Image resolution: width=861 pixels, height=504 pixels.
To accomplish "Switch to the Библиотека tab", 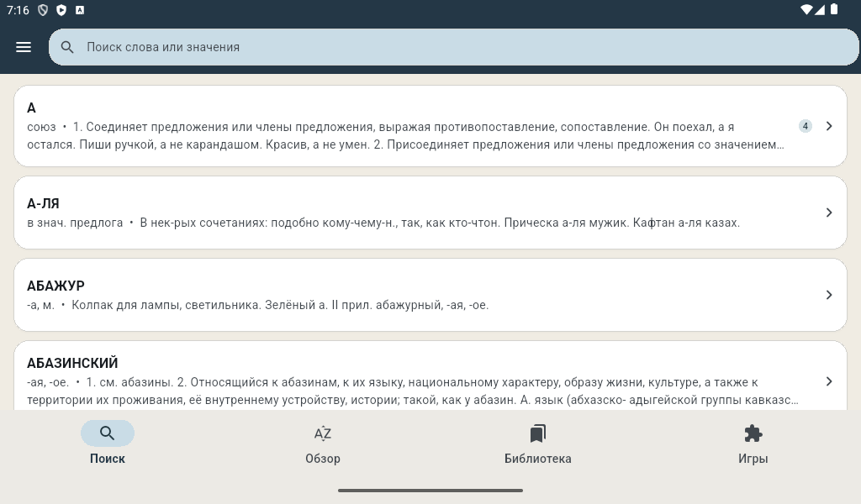I will click(538, 444).
